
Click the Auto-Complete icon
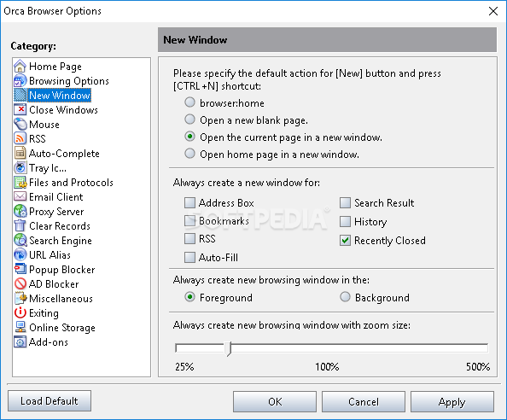pyautogui.click(x=20, y=154)
